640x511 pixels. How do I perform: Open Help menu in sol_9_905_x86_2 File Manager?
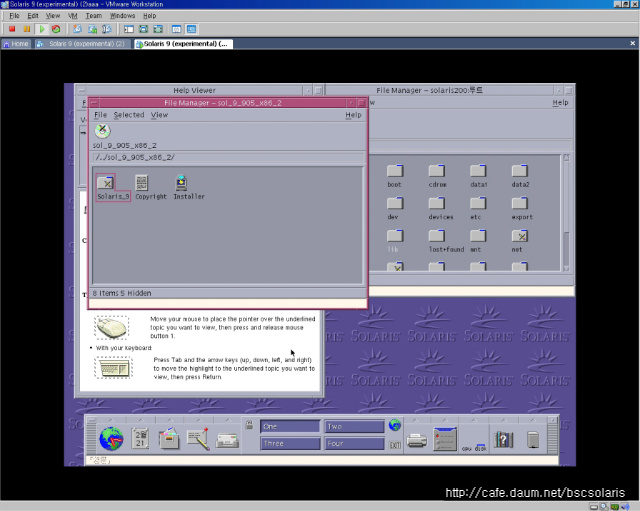click(353, 115)
